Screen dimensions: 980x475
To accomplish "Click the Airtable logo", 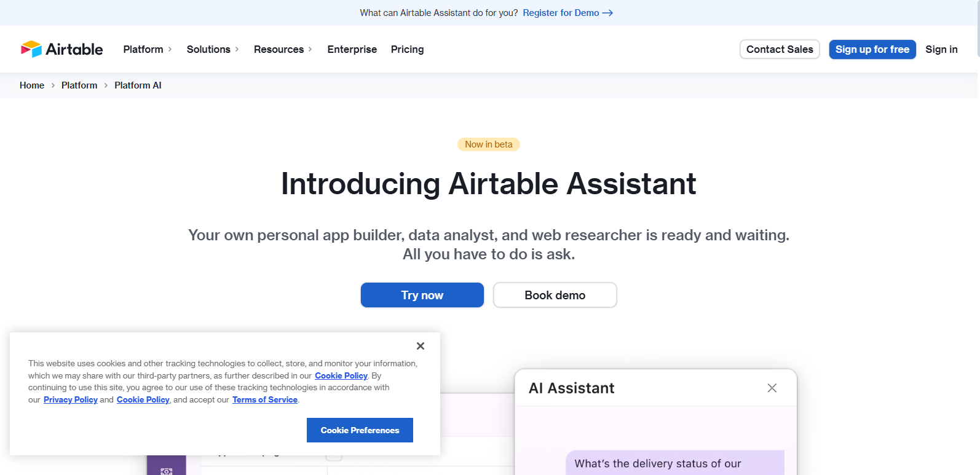I will pyautogui.click(x=61, y=49).
